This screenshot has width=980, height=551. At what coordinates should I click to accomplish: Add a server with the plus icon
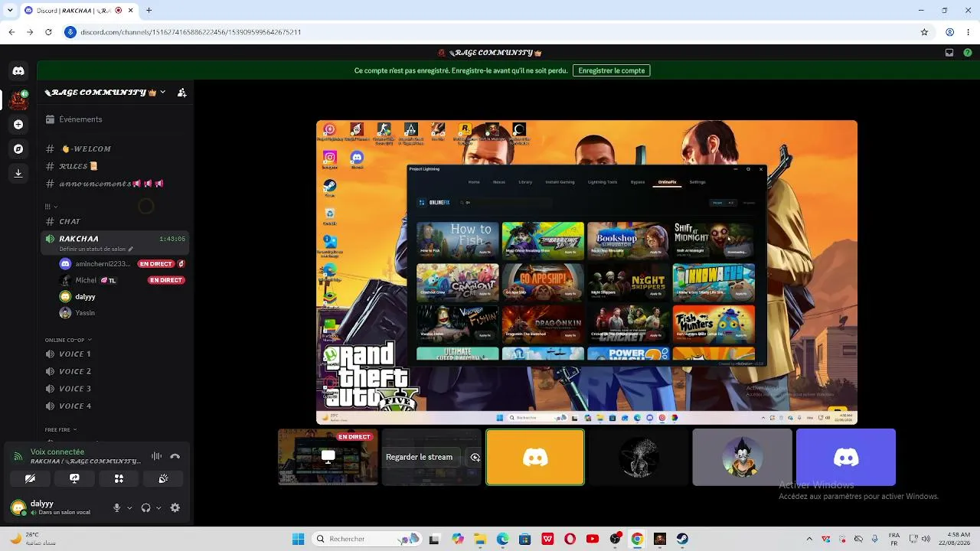pos(18,124)
